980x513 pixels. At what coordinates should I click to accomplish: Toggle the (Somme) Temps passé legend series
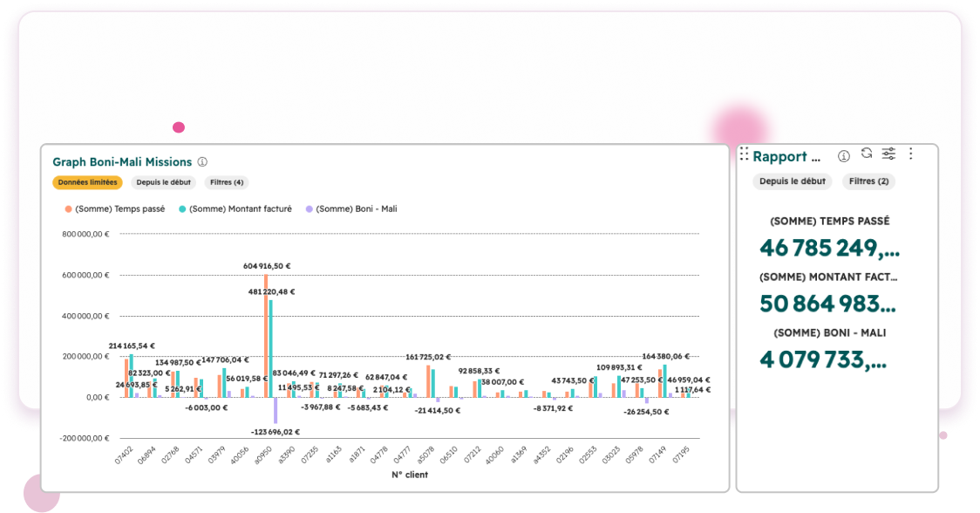coord(115,209)
